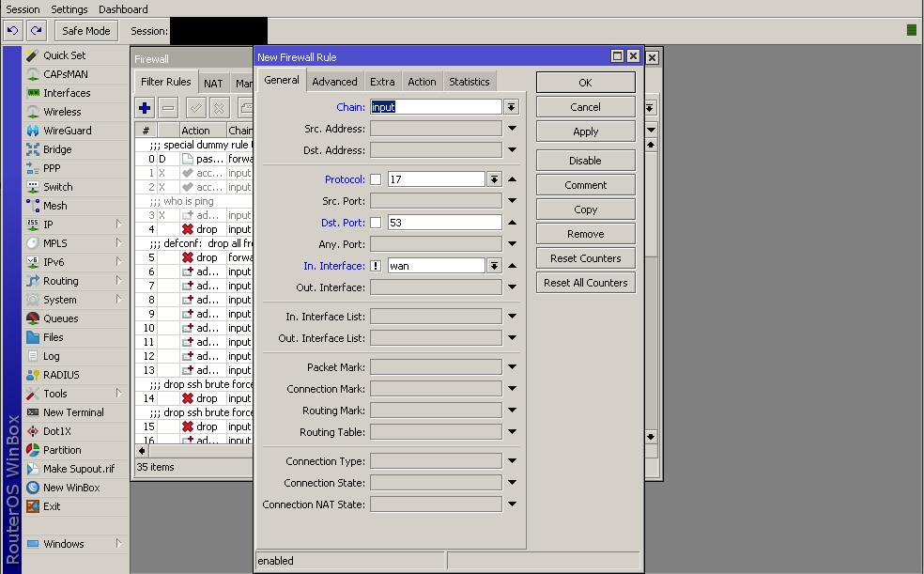Expand the Src. Address field
The width and height of the screenshot is (924, 574).
(x=512, y=129)
